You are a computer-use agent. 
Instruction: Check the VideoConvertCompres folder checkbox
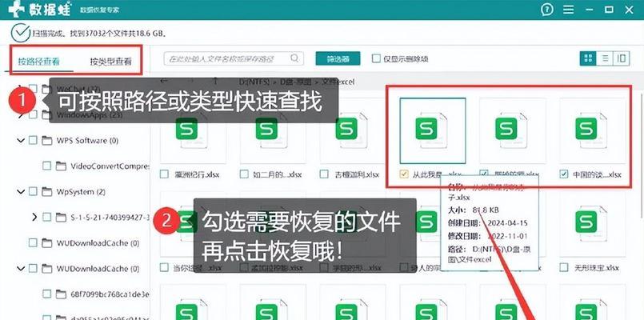tap(47, 166)
